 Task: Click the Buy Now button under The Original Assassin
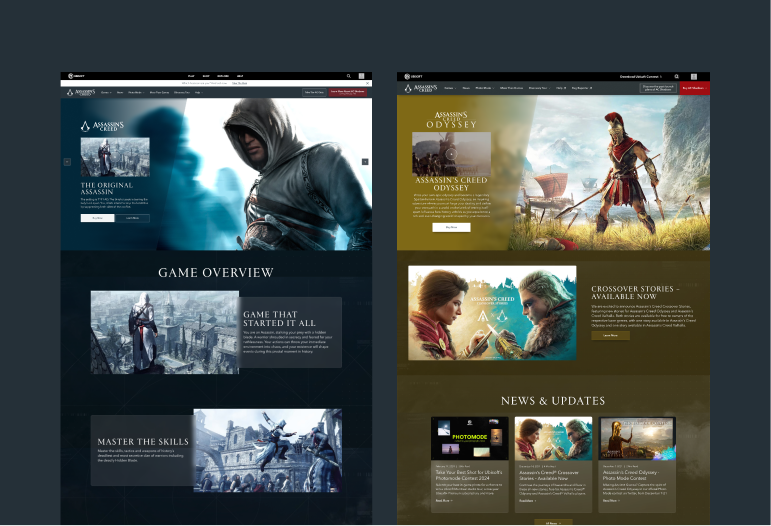pyautogui.click(x=97, y=217)
